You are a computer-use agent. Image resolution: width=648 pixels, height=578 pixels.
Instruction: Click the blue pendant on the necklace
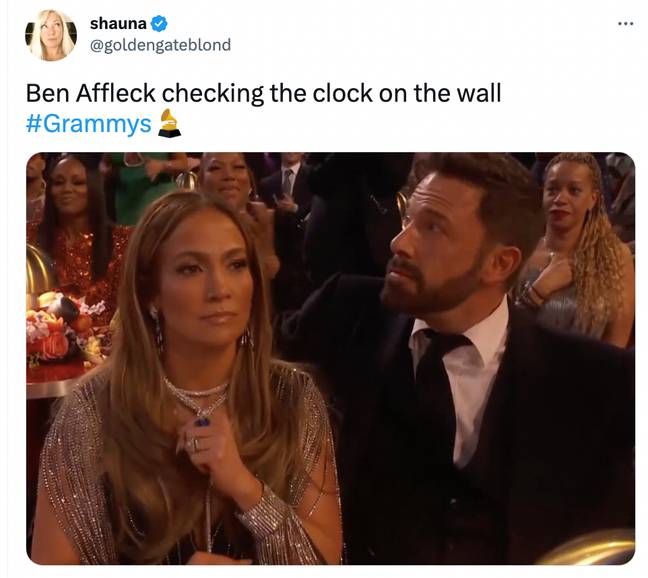(202, 421)
